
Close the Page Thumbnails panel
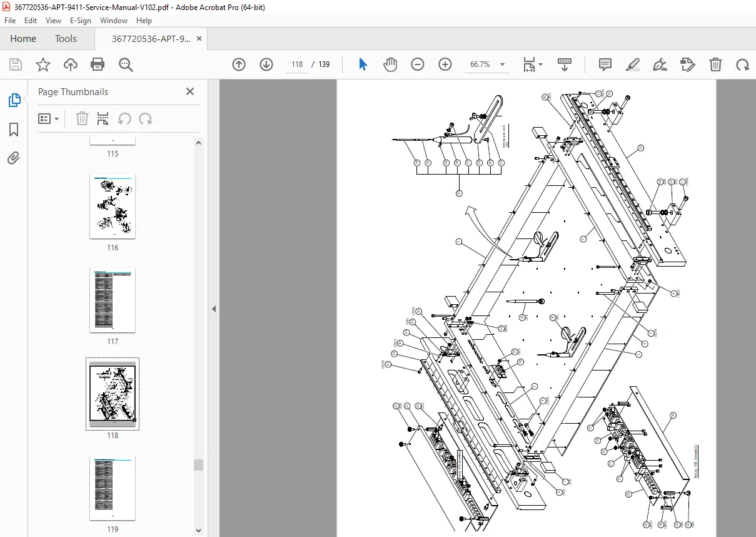[x=190, y=91]
